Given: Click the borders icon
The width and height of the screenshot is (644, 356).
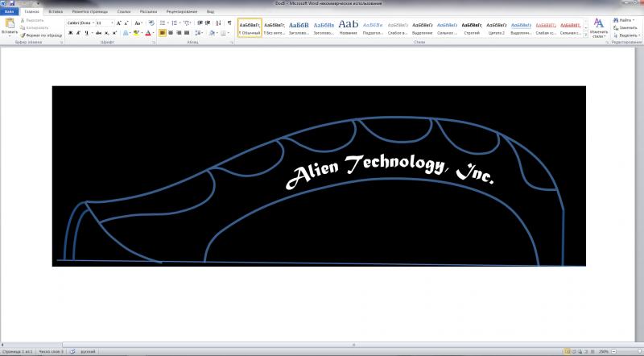Looking at the screenshot, I should point(224,33).
